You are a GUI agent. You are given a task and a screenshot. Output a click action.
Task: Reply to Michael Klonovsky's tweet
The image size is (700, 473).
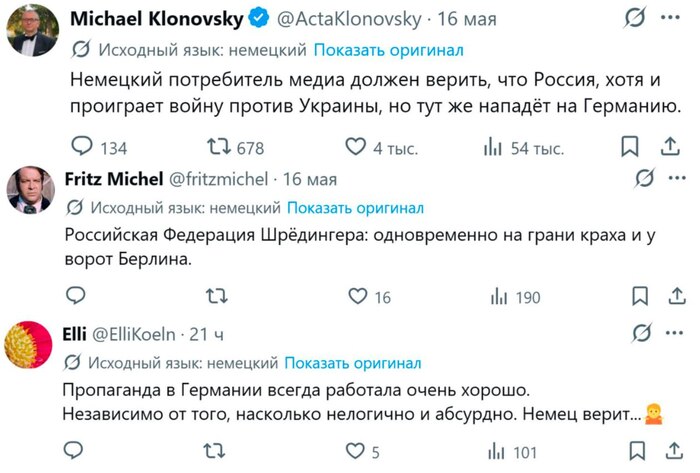[82, 146]
